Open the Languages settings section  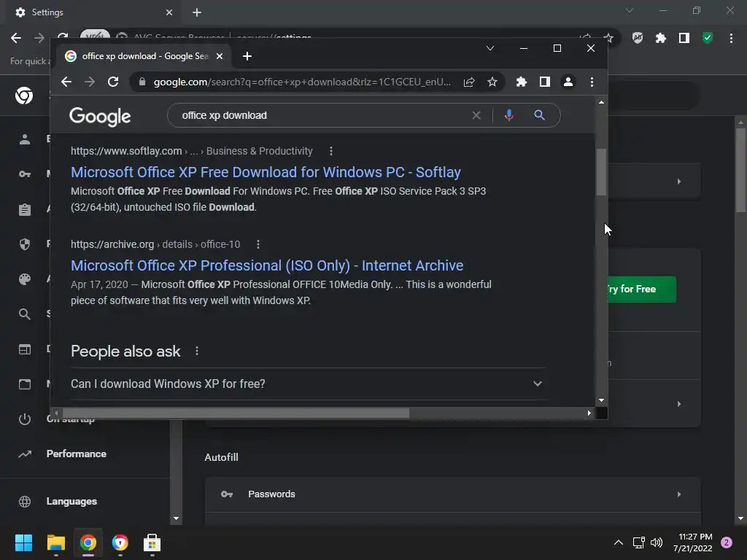[x=71, y=502]
